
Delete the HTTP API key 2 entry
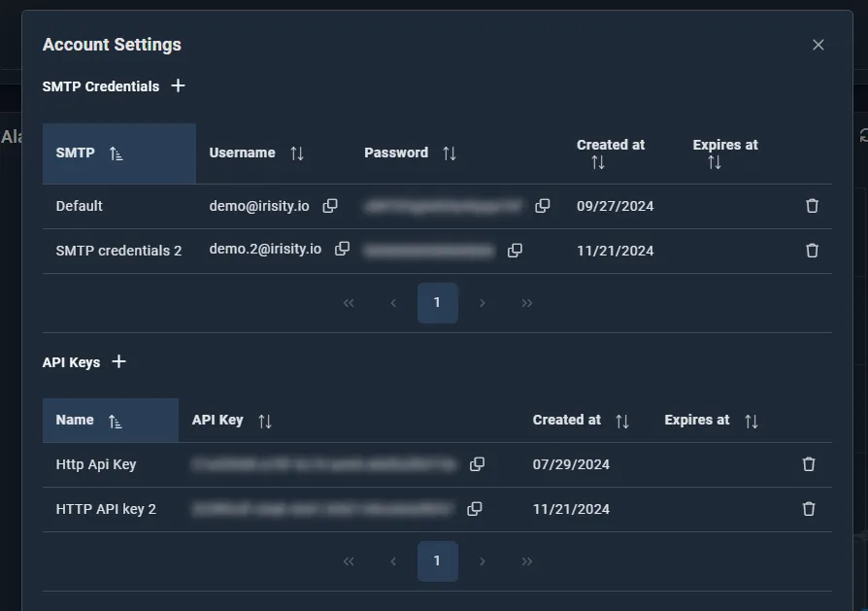(x=809, y=509)
